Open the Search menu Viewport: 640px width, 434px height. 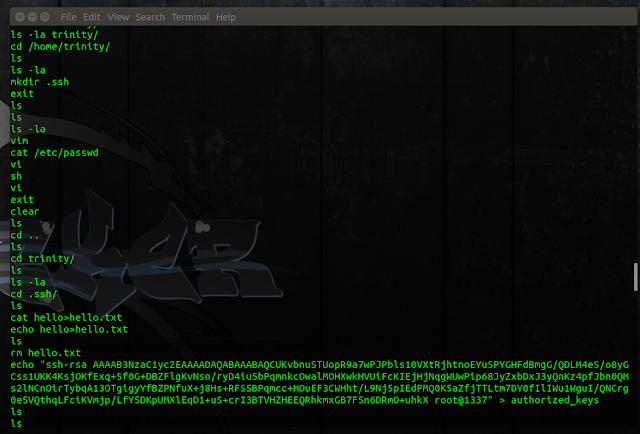[x=150, y=17]
